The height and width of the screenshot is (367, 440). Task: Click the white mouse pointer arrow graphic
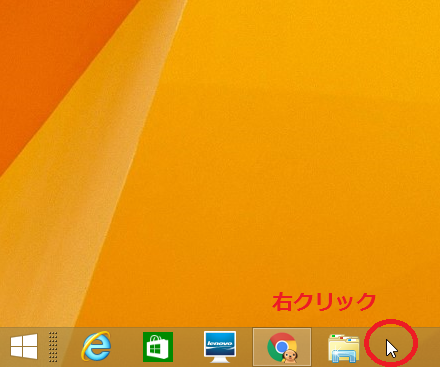(x=392, y=348)
